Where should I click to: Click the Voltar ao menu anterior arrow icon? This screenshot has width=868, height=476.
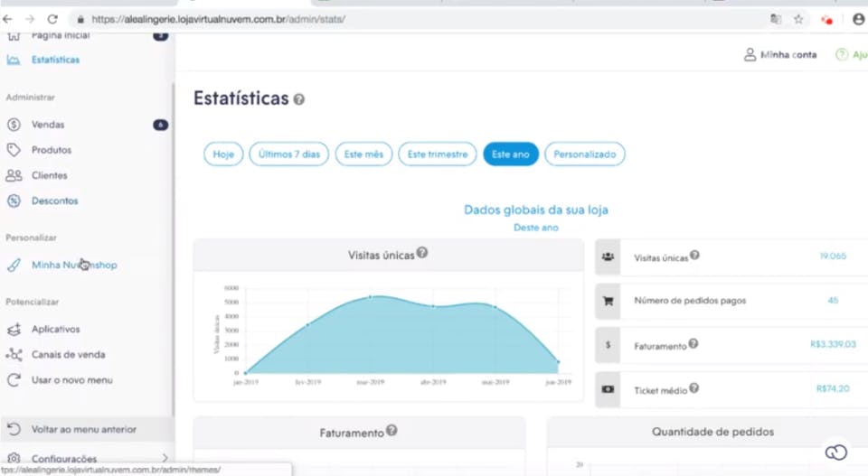[x=14, y=429]
